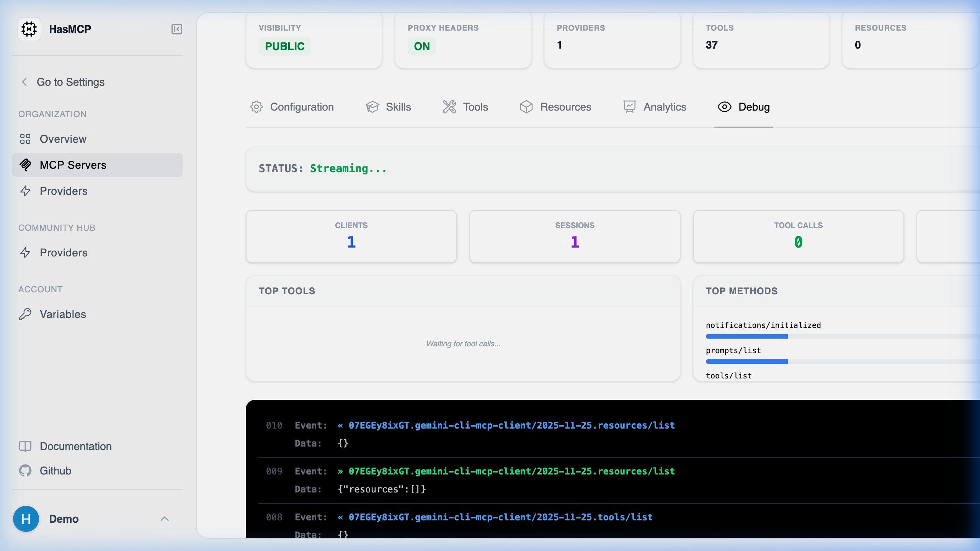The width and height of the screenshot is (980, 551).
Task: Click the Go to Settings link
Action: (x=70, y=82)
